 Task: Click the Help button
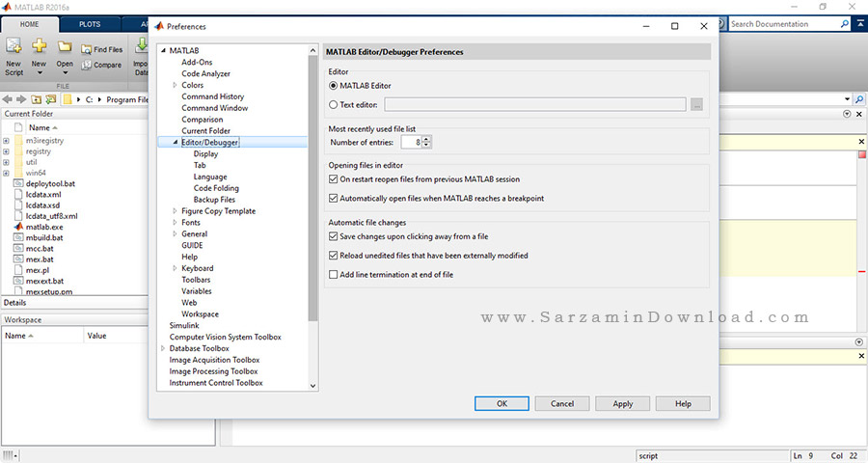click(x=683, y=404)
